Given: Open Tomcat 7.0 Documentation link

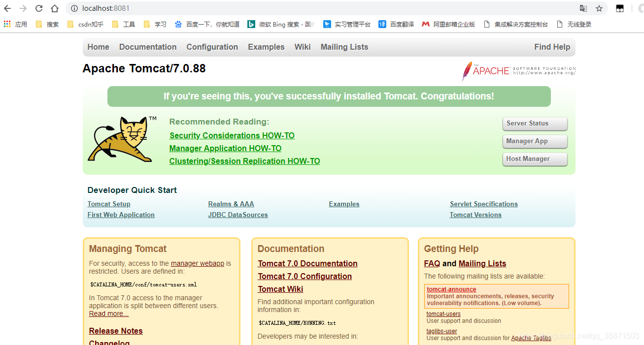Looking at the screenshot, I should click(x=307, y=263).
